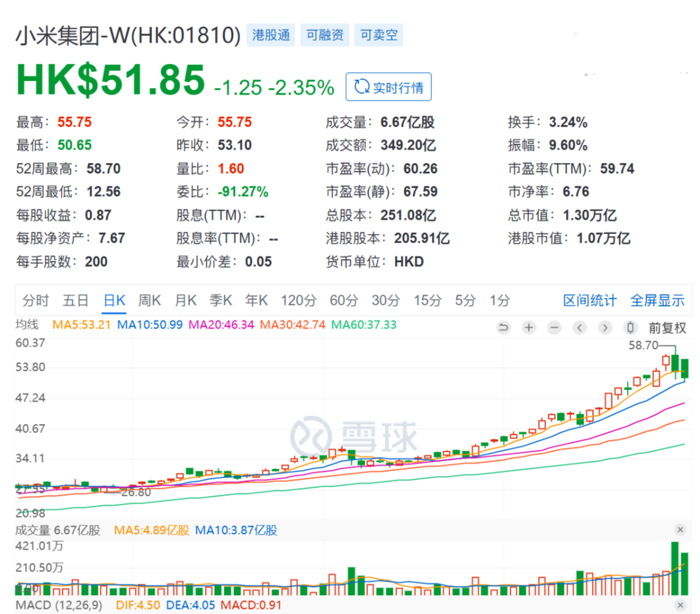The image size is (700, 614).
Task: Open the 前复权 adjustment dropdown
Action: click(667, 328)
